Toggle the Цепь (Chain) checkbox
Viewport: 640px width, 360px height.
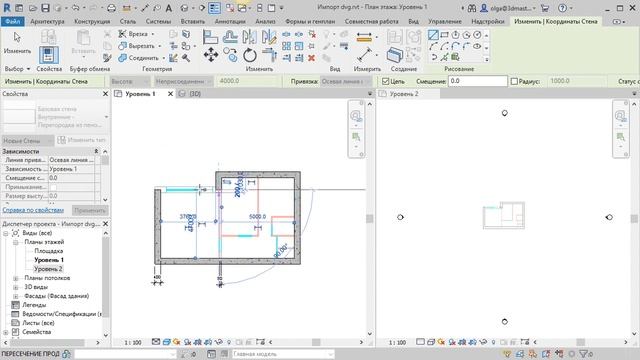tap(385, 81)
